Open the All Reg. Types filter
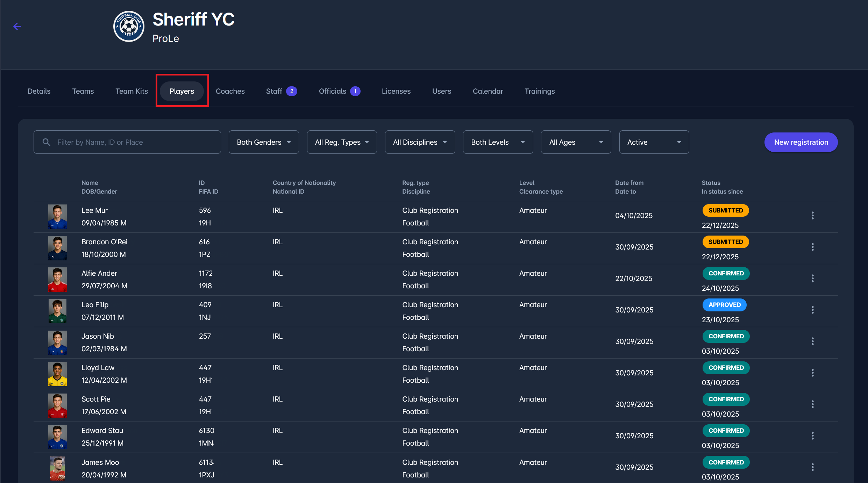868x483 pixels. pos(342,142)
